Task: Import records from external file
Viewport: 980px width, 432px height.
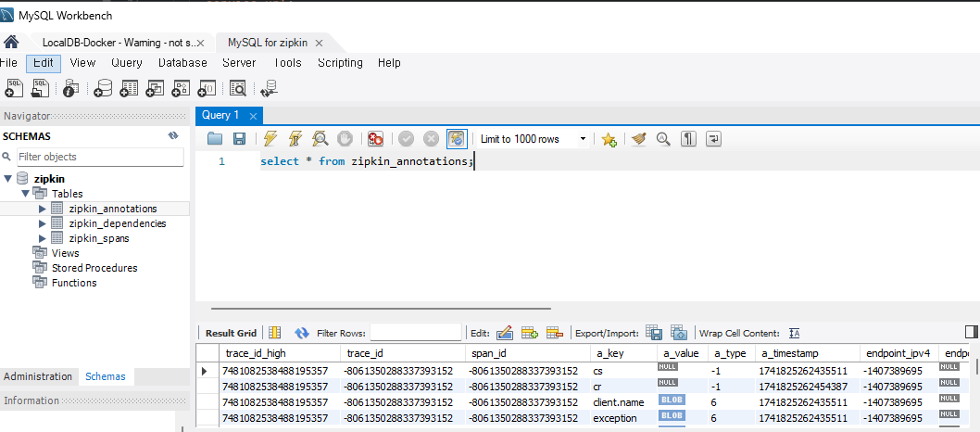Action: (x=679, y=333)
